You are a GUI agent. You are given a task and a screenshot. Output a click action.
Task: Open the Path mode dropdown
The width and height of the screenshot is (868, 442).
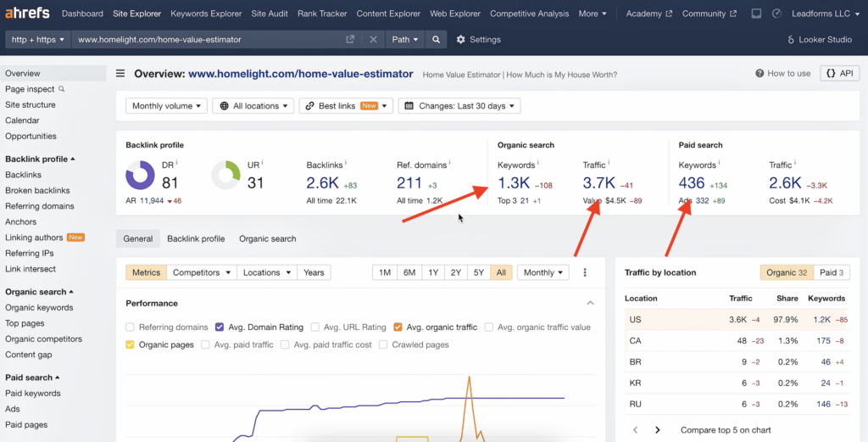(405, 39)
